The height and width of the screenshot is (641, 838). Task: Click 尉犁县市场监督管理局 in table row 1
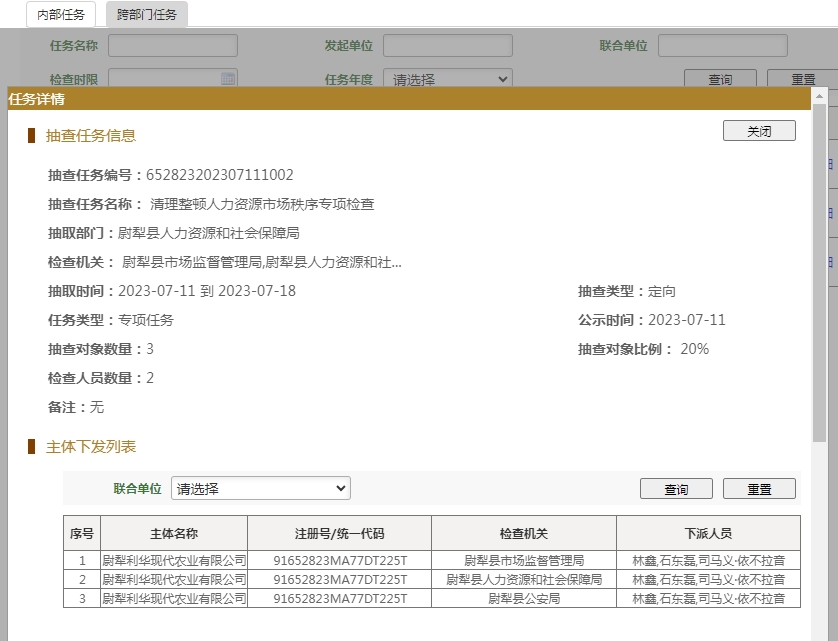pos(524,560)
